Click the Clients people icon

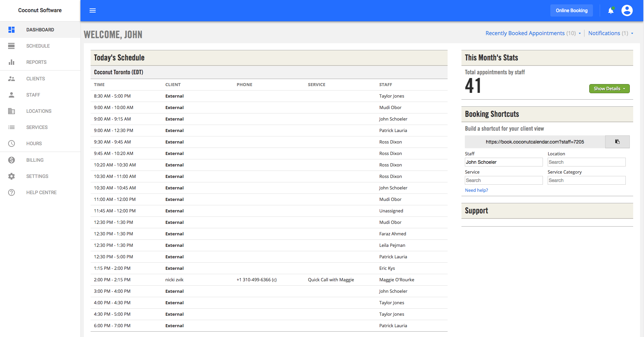(11, 79)
